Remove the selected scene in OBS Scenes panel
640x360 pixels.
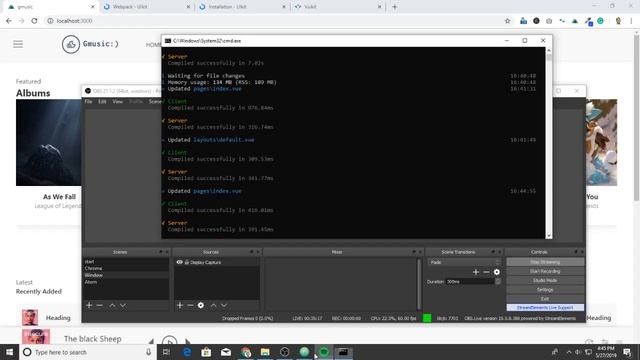coord(100,305)
